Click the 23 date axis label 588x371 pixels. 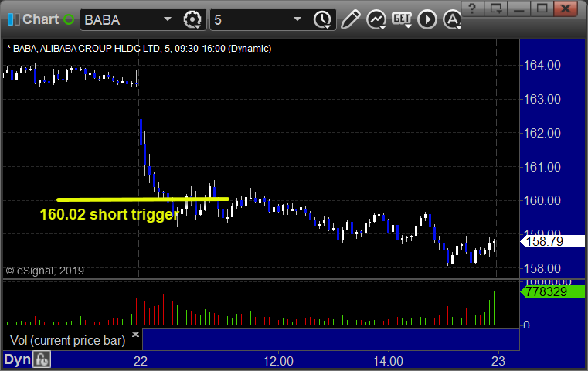pyautogui.click(x=498, y=361)
